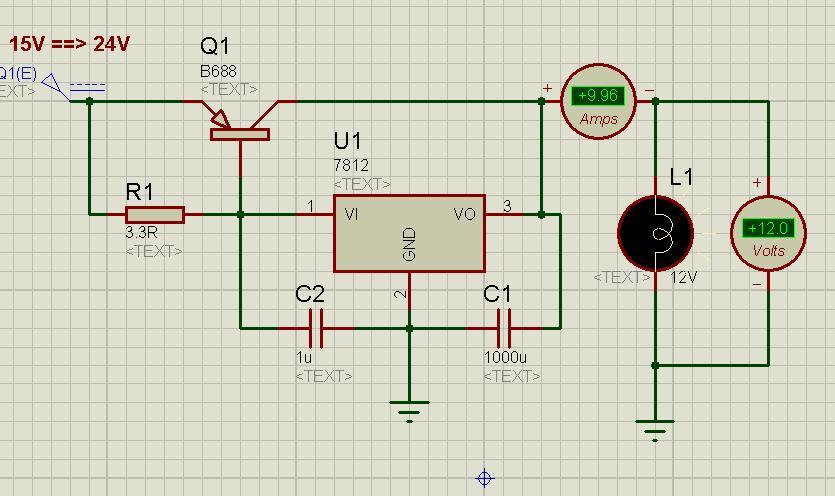835x496 pixels.
Task: Click the '15V ==> 24V' text label
Action: point(69,44)
